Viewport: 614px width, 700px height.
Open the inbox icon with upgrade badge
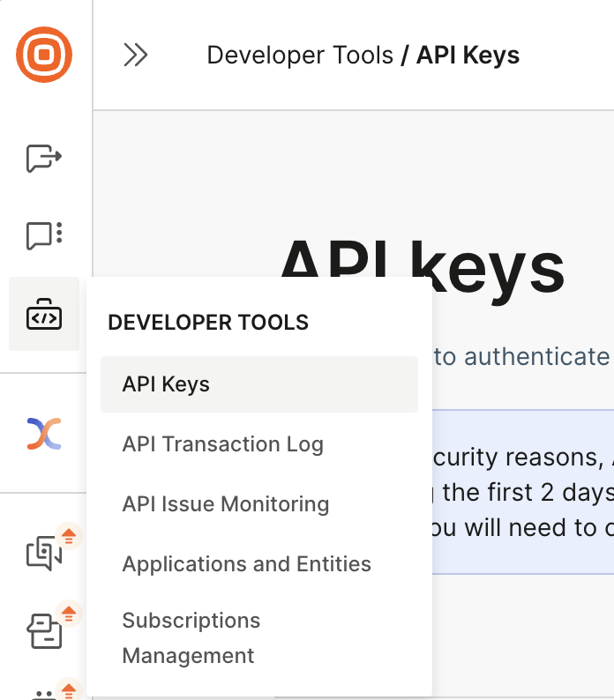pos(44,631)
